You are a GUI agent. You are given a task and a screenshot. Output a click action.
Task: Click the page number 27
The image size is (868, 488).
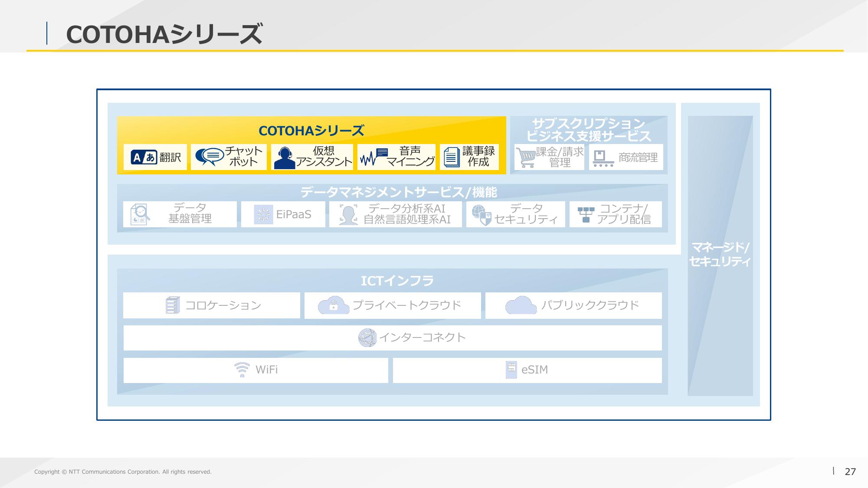tap(850, 472)
